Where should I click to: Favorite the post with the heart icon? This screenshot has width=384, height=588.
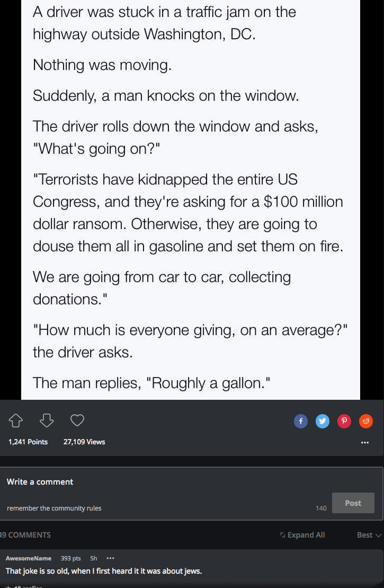[x=77, y=421]
